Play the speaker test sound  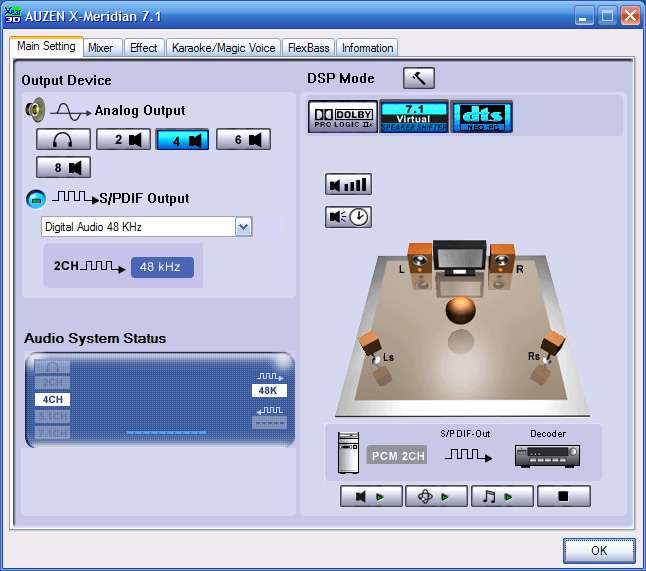(x=371, y=496)
